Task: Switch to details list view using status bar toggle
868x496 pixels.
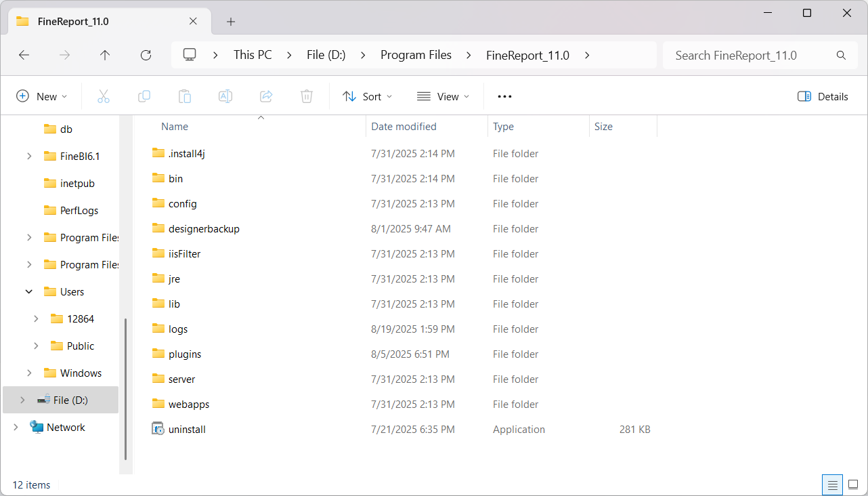Action: coord(832,484)
